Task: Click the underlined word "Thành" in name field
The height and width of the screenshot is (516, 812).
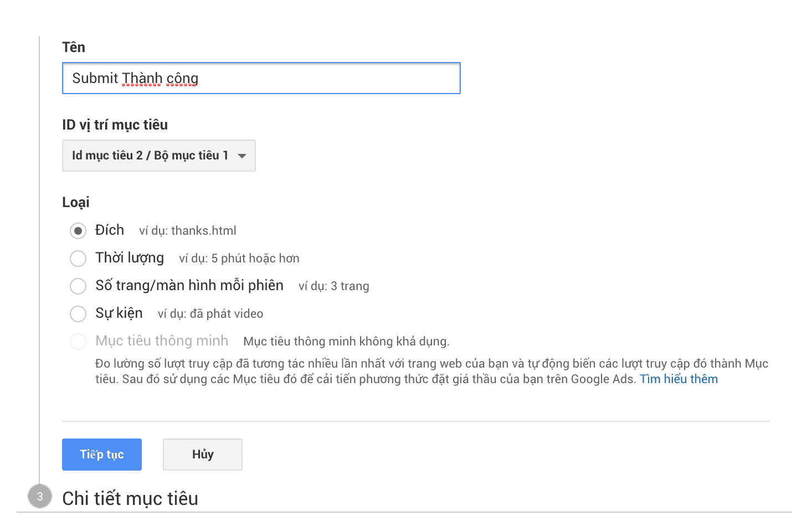Action: (x=142, y=78)
